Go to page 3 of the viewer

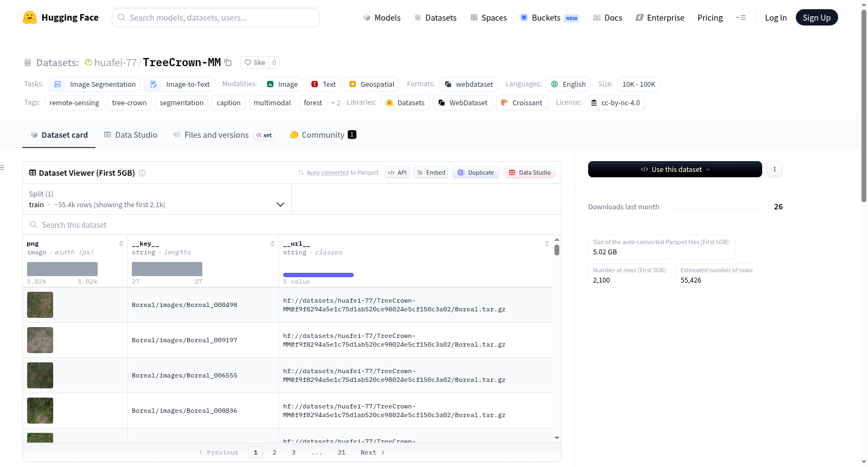293,452
